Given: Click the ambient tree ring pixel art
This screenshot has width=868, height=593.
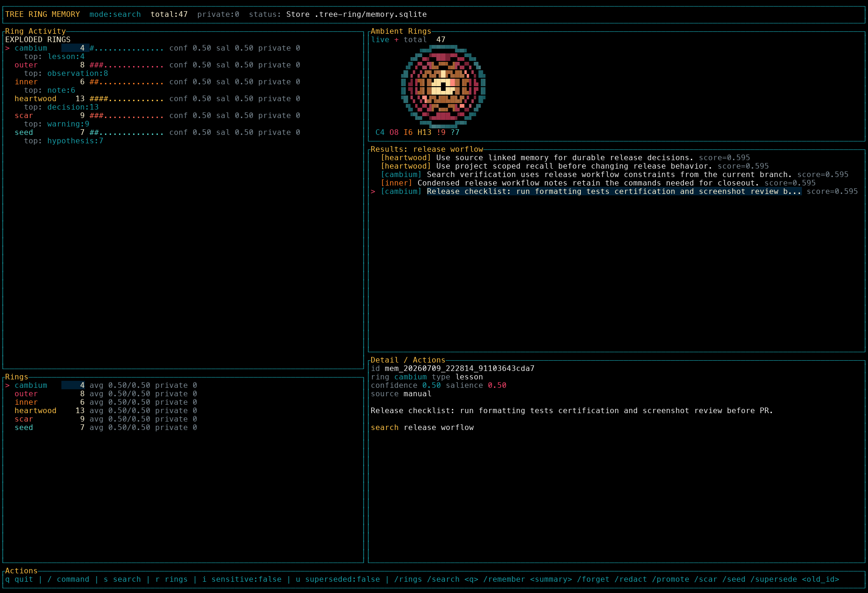Looking at the screenshot, I should (x=443, y=87).
